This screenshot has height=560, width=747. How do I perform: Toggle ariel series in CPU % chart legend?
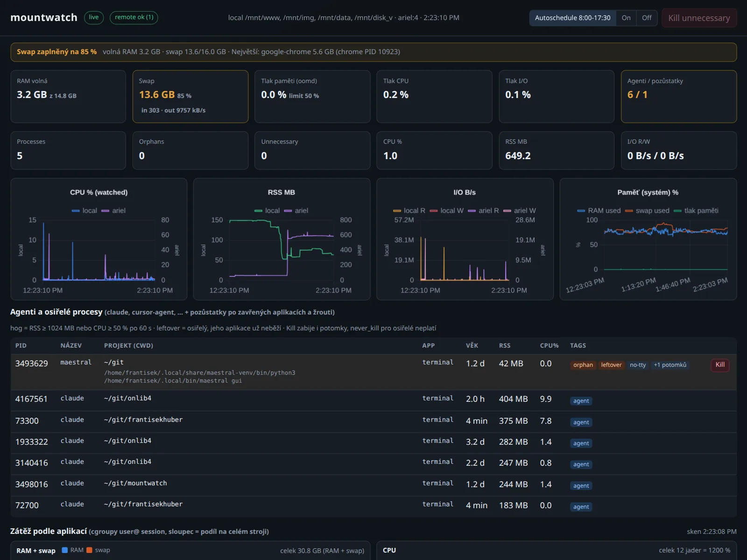point(113,210)
